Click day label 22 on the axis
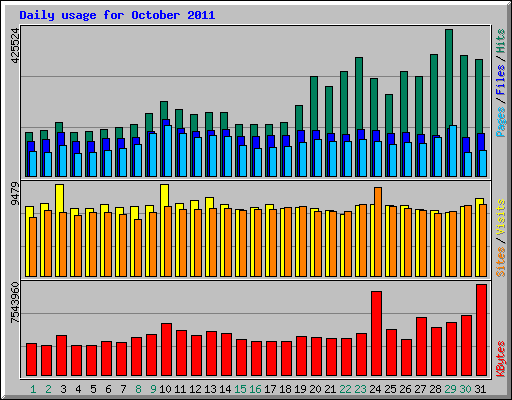 (345, 389)
